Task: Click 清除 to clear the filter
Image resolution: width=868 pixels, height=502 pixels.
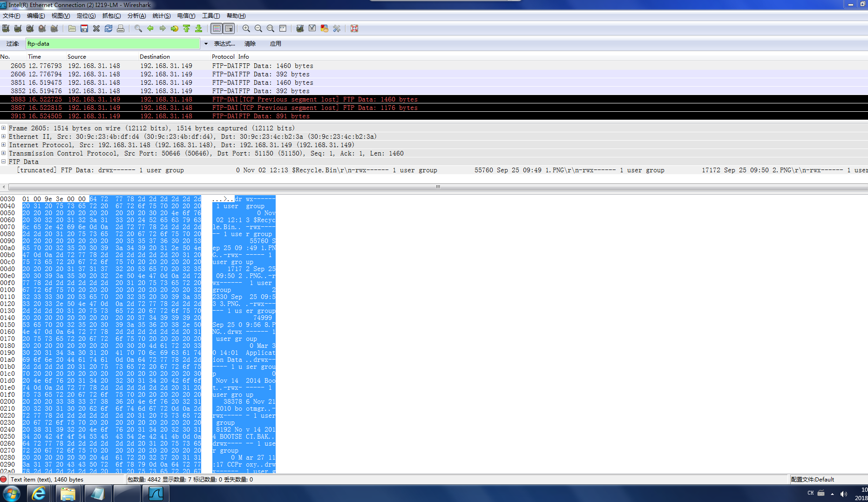Action: pyautogui.click(x=250, y=44)
